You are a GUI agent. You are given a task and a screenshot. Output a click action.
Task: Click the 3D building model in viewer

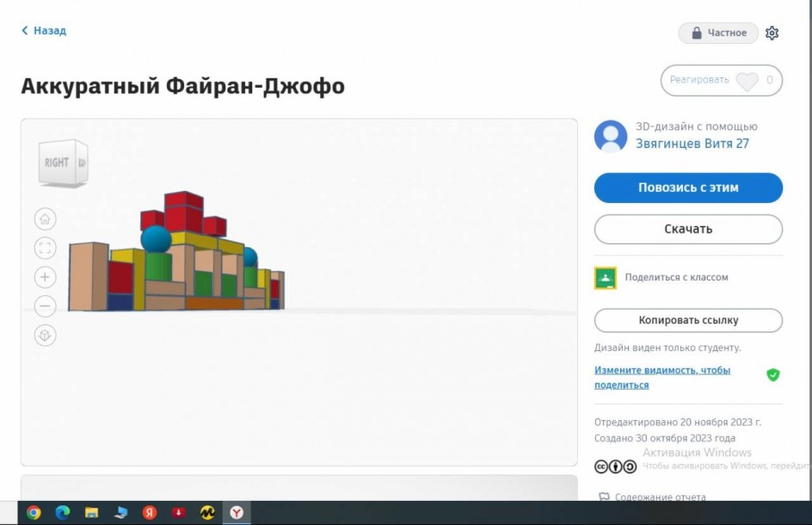(176, 252)
